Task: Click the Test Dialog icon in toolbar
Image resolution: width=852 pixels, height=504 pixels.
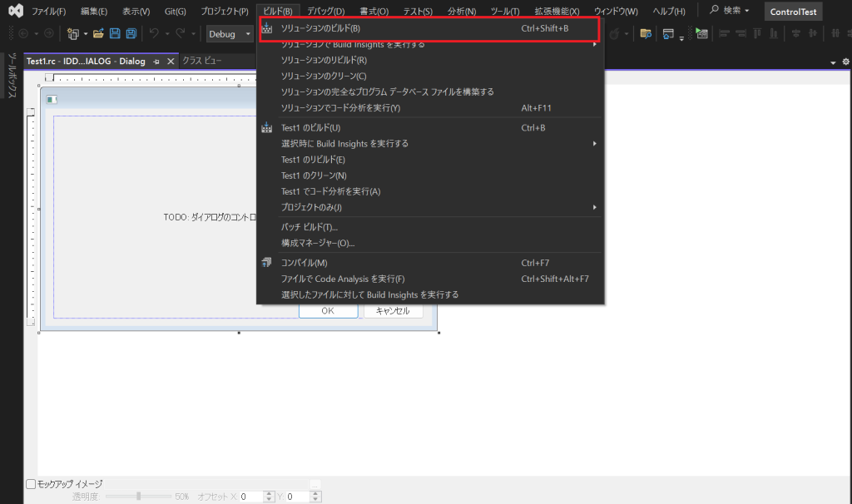Action: [x=702, y=34]
